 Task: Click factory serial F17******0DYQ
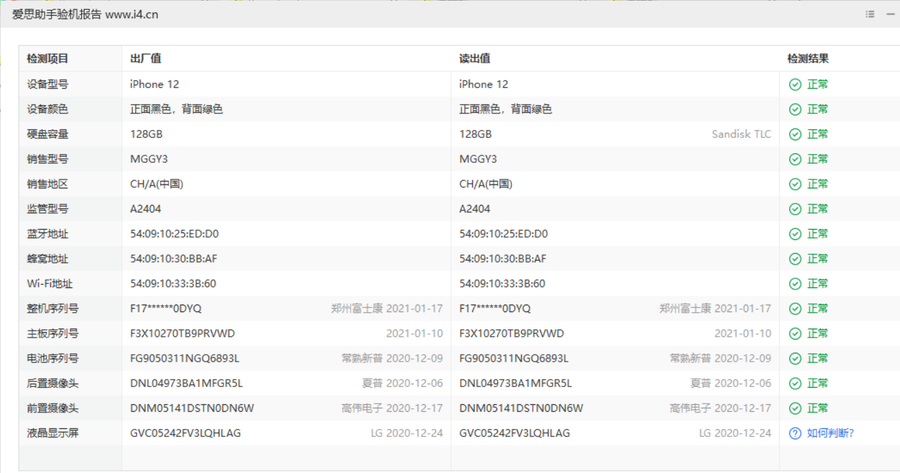click(166, 309)
